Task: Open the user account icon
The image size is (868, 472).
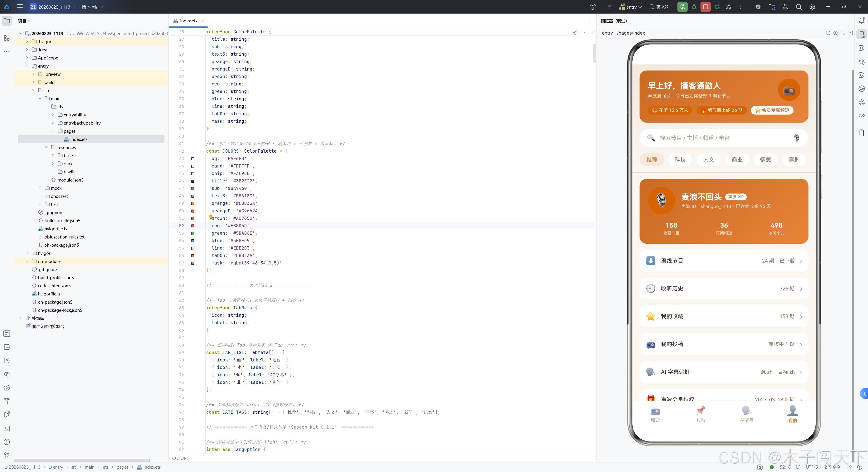Action: click(x=785, y=7)
